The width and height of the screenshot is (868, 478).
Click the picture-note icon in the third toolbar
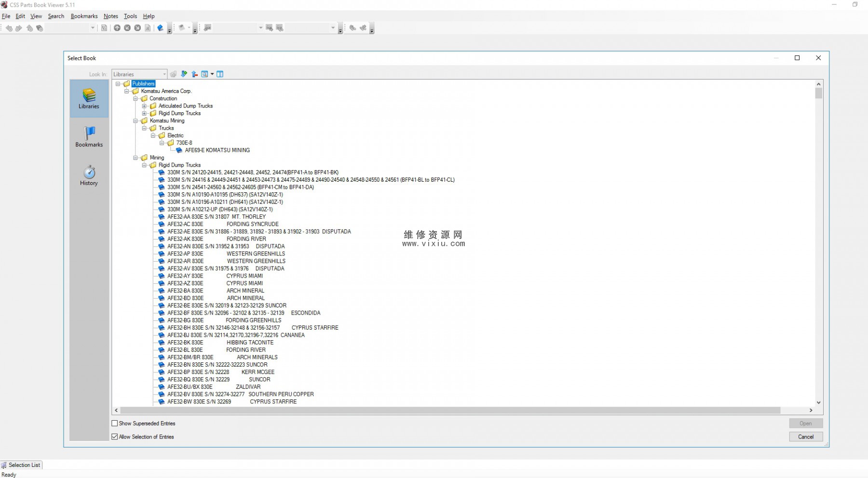coord(208,28)
